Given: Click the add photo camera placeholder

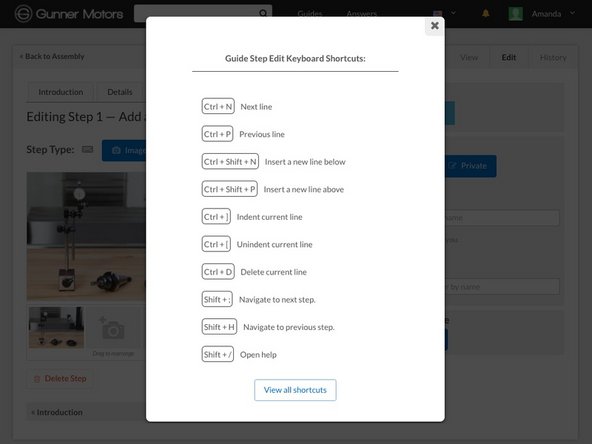Looking at the screenshot, I should point(112,328).
